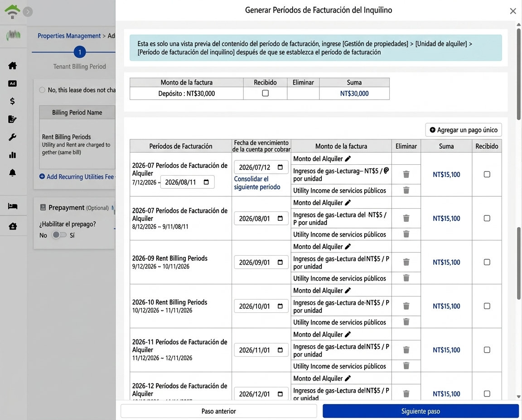Mark 2026-12 period as Recibido

coord(487,394)
